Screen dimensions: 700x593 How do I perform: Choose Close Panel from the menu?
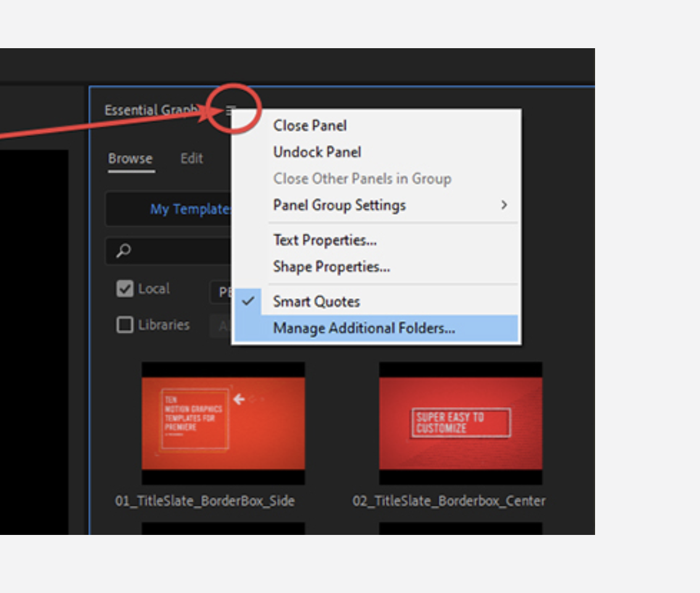coord(310,125)
